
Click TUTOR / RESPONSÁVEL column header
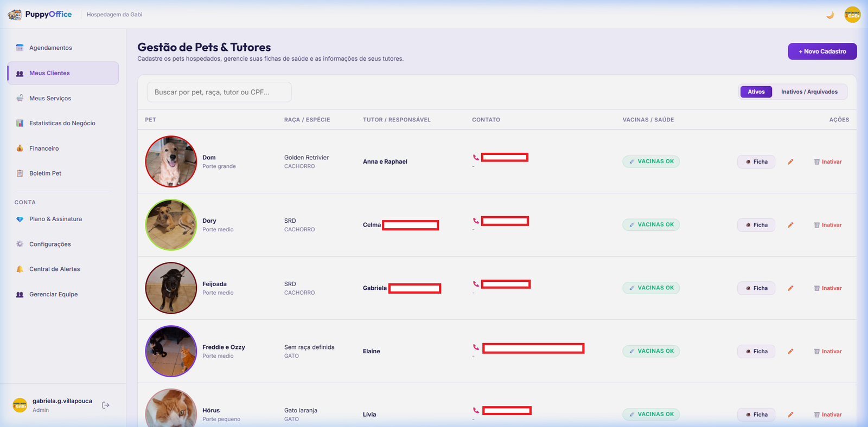coord(397,120)
